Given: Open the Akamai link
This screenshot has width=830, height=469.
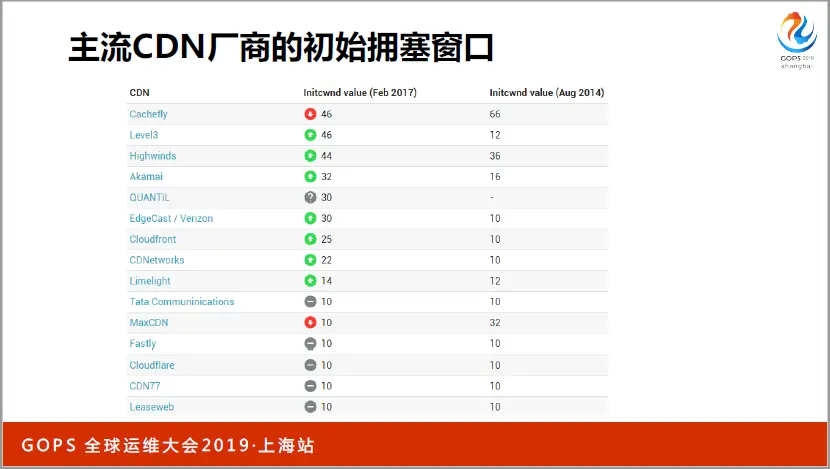Looking at the screenshot, I should point(146,177).
